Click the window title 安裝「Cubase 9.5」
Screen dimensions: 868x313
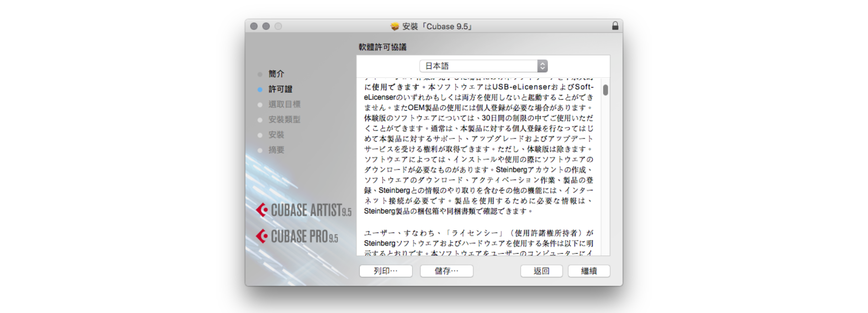(437, 26)
